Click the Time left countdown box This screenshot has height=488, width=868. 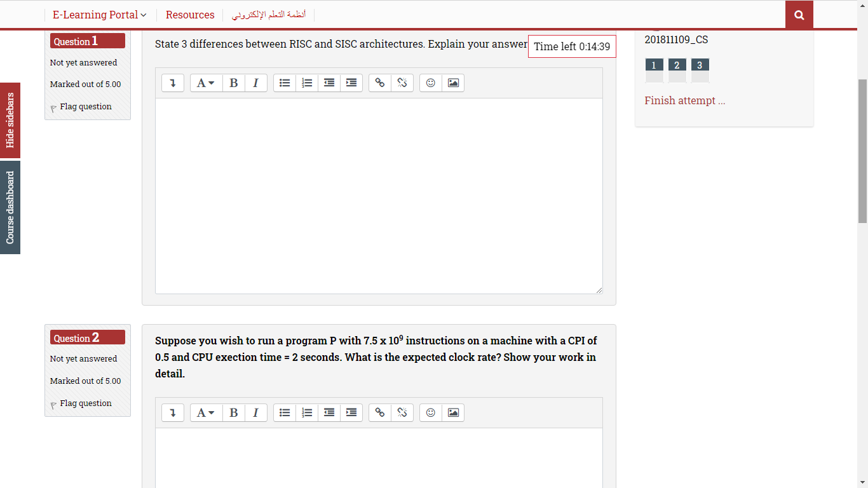click(572, 46)
